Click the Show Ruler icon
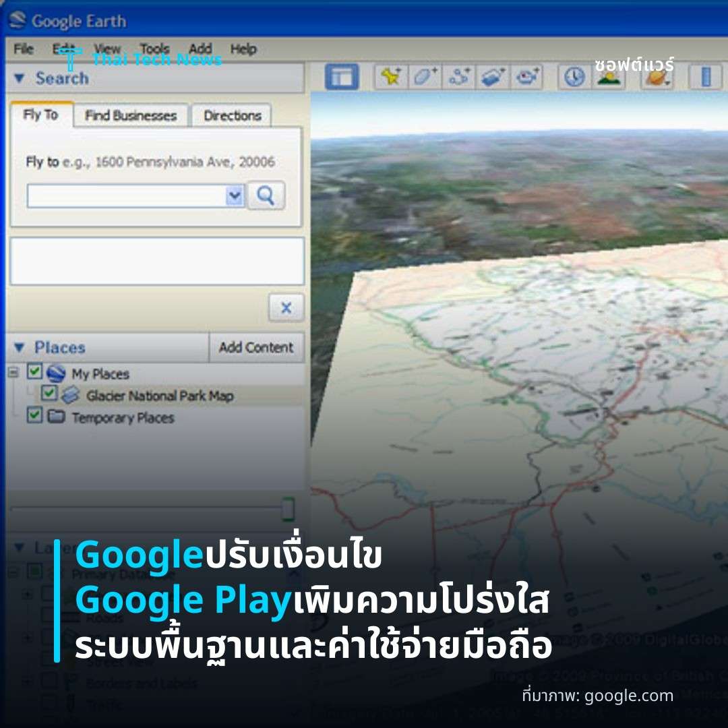Screen dimensions: 728x728 (706, 77)
